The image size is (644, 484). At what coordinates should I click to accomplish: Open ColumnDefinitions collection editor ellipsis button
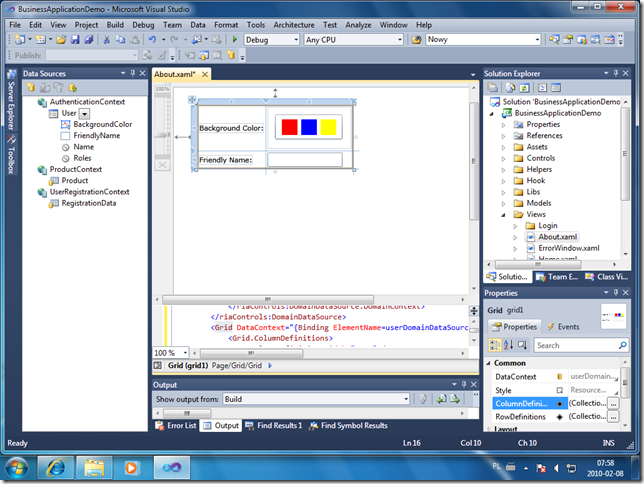pyautogui.click(x=613, y=403)
